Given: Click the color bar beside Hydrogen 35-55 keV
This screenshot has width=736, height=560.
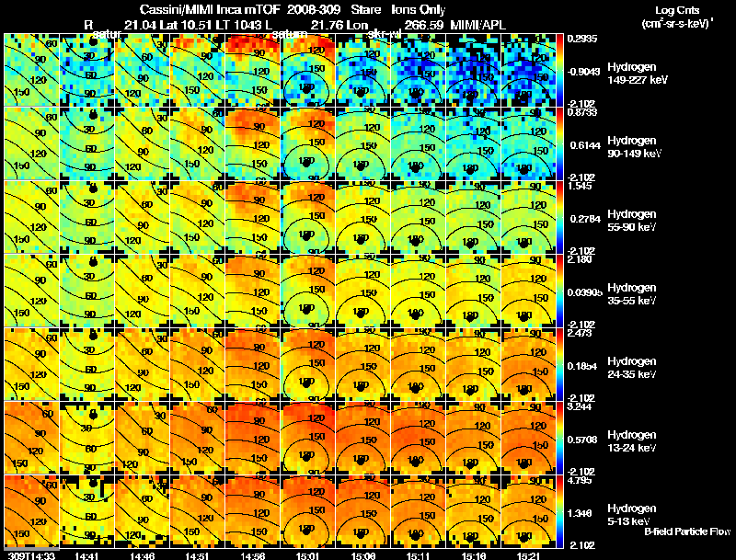Looking at the screenshot, I should pyautogui.click(x=559, y=291).
